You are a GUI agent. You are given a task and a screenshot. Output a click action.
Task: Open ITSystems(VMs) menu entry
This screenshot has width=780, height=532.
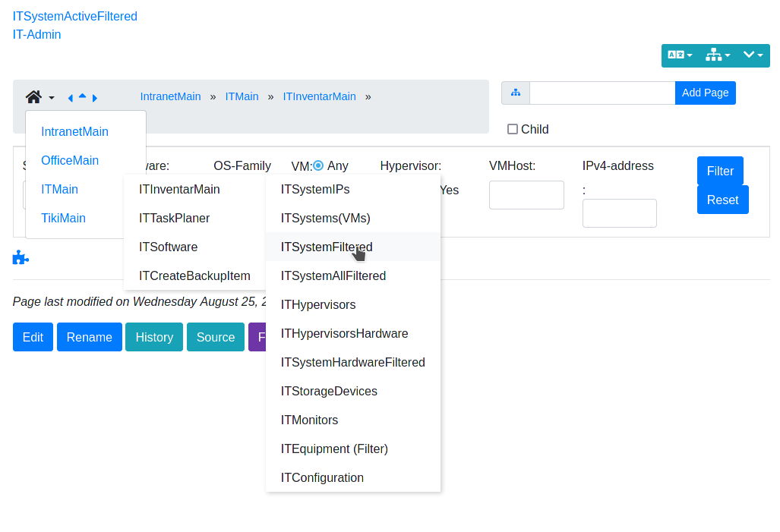coord(353,219)
